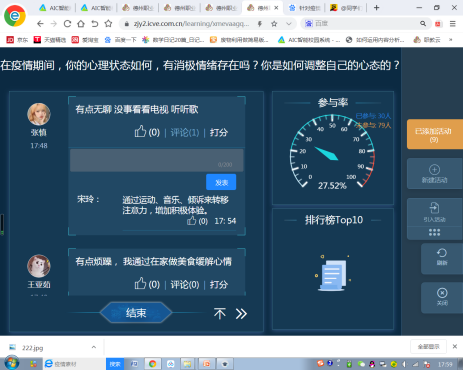
Task: Click the 新建活动 plus icon
Action: click(x=434, y=169)
